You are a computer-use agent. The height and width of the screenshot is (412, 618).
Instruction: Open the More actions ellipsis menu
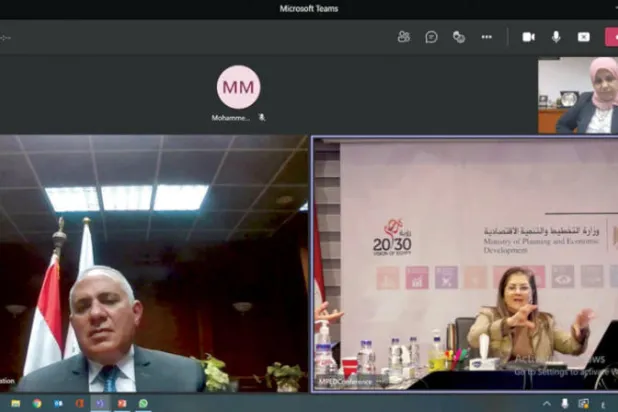486,37
